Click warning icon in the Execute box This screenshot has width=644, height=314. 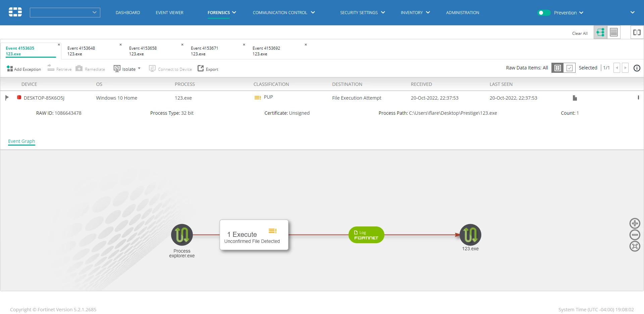tap(272, 231)
